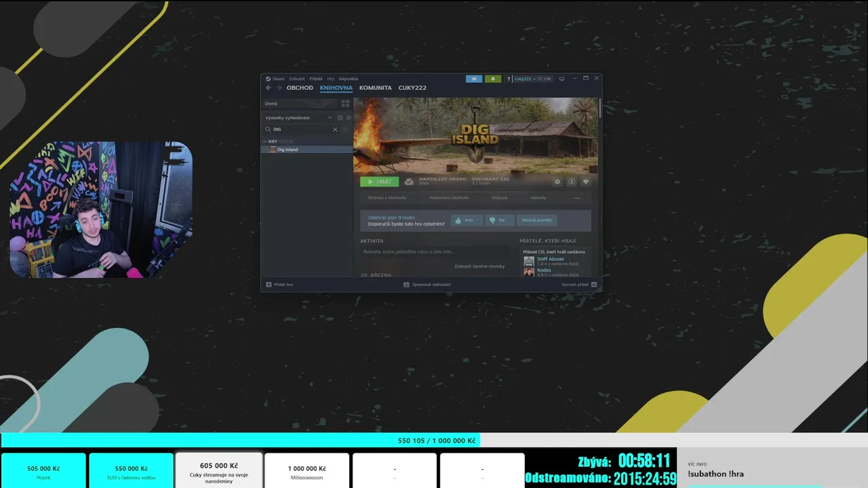Show game info via the i icon

[x=572, y=182]
